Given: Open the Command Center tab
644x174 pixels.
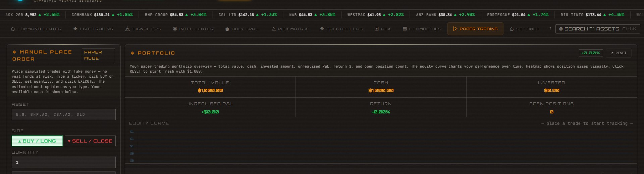Looking at the screenshot, I should pos(36,29).
